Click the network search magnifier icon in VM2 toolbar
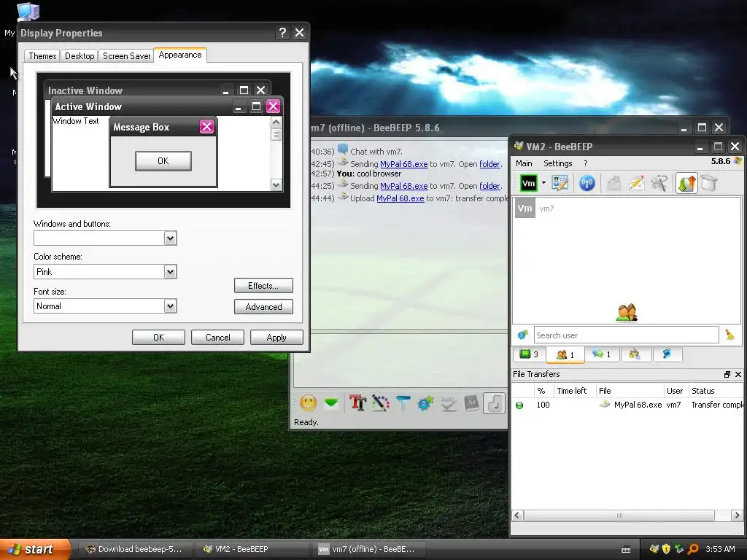The width and height of the screenshot is (747, 560). click(659, 183)
